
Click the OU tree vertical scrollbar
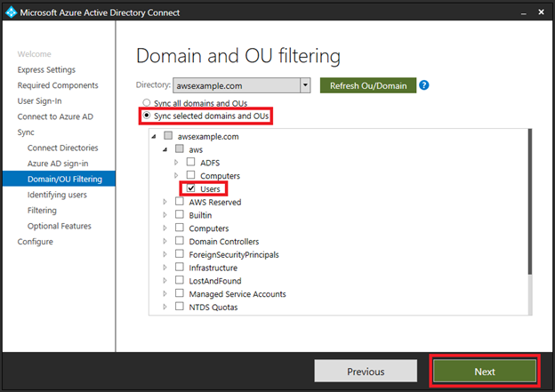(x=530, y=202)
